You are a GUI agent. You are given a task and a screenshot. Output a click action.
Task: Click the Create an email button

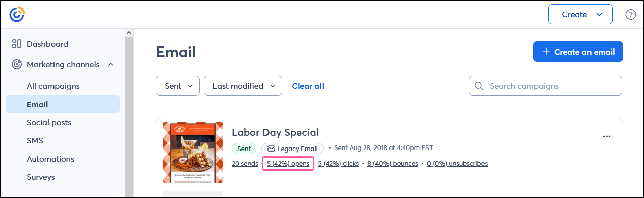tap(578, 52)
